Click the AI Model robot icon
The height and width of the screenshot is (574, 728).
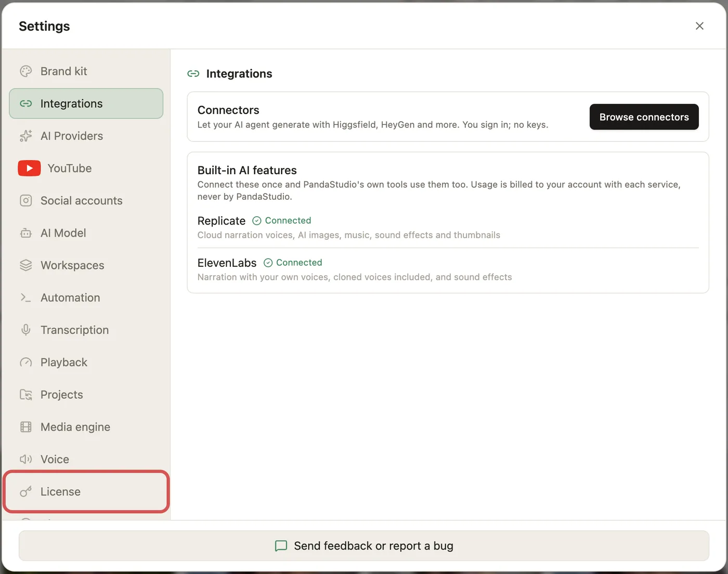(26, 233)
